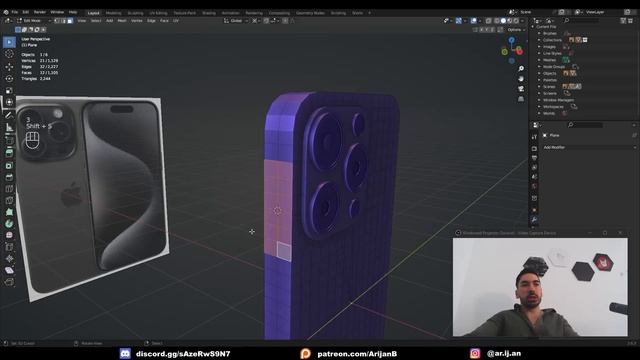Select the Inset Faces tool
This screenshot has height=360, width=640.
click(x=9, y=165)
